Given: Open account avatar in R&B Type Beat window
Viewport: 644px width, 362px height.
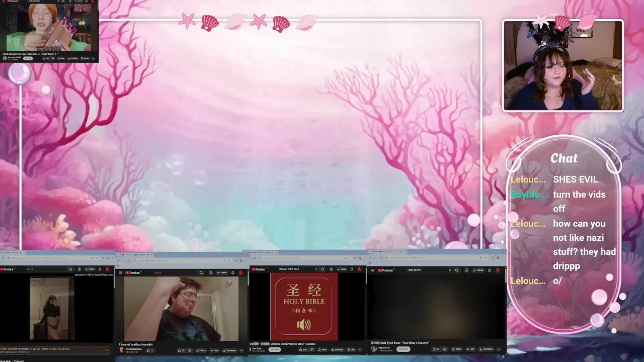Looking at the screenshot, I should click(498, 270).
